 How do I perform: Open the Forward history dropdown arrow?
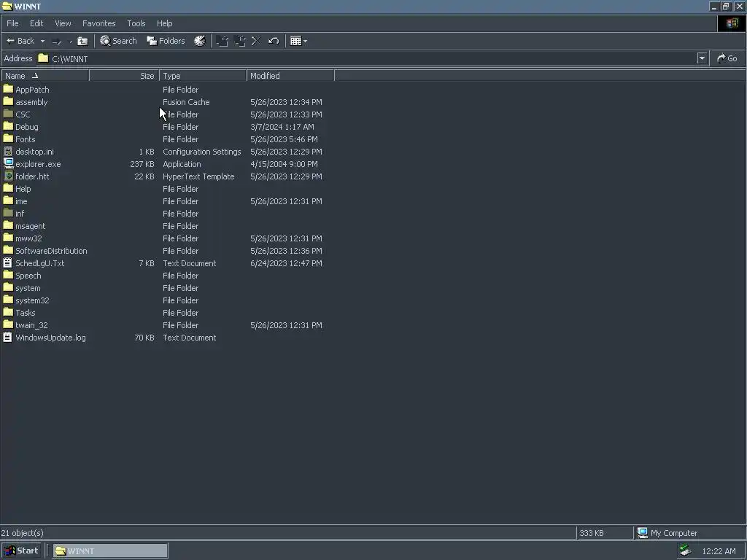[71, 42]
